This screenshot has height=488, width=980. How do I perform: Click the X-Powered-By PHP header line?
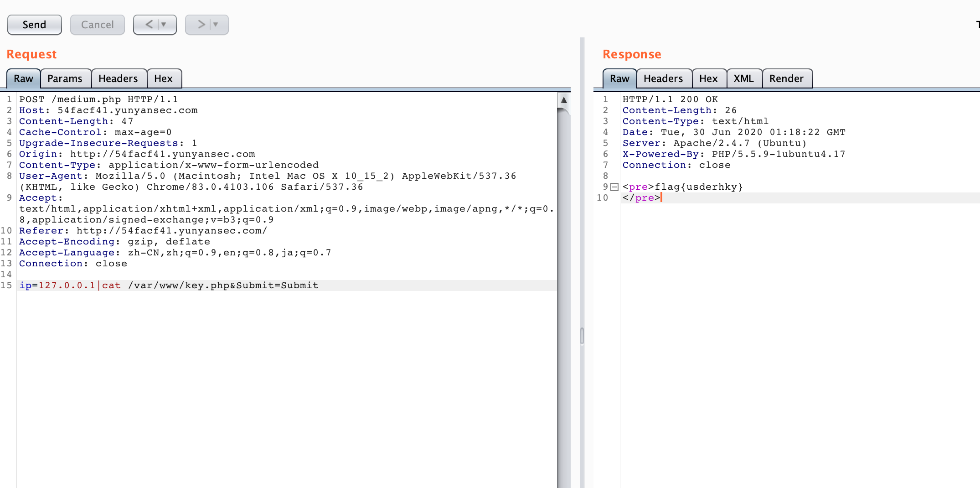coord(734,154)
